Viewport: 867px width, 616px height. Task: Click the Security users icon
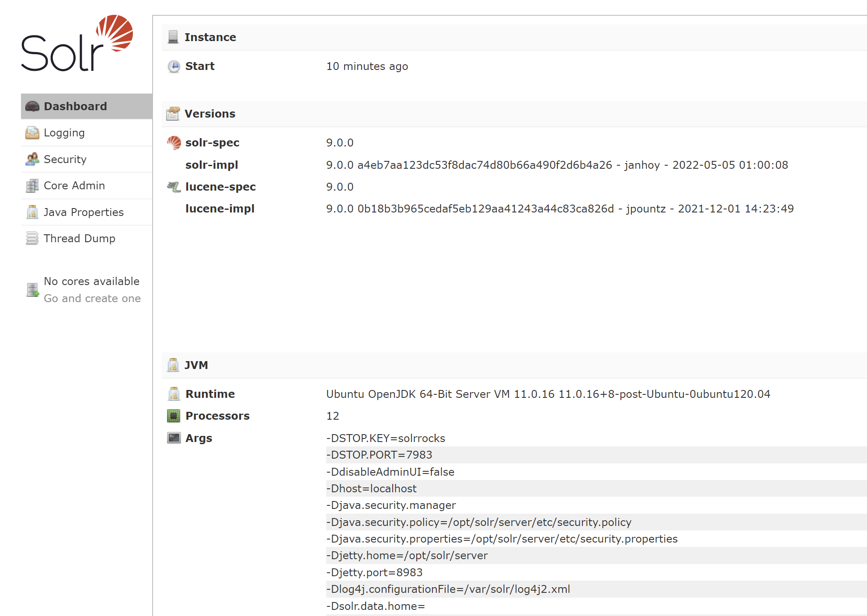(32, 159)
